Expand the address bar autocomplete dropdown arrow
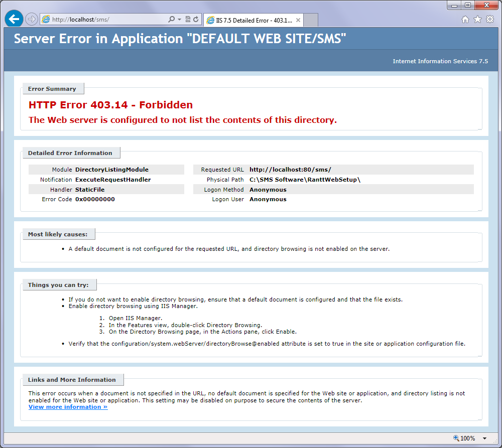 coord(179,20)
